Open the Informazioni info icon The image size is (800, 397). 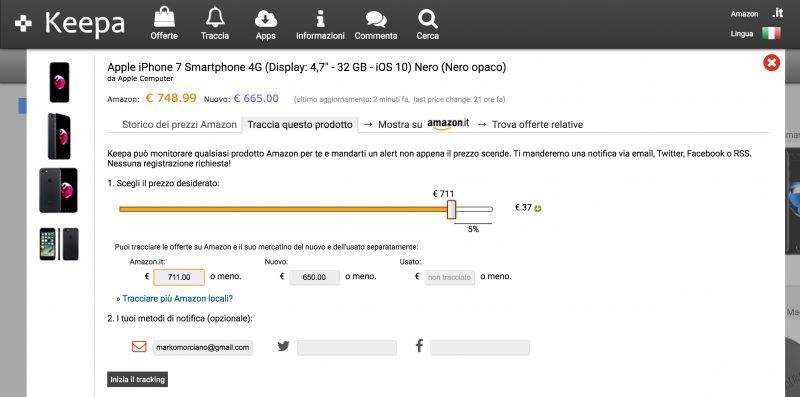coord(320,19)
